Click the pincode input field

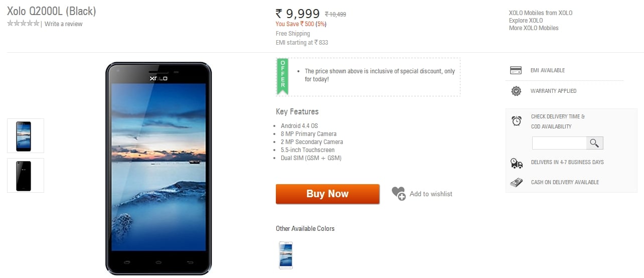(x=559, y=143)
